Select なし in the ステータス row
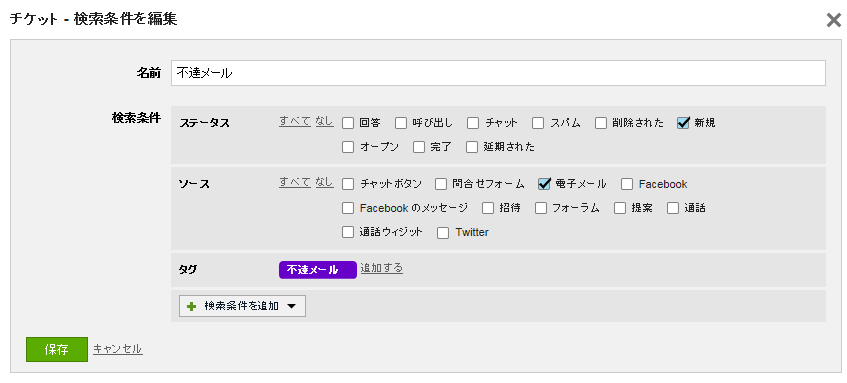The height and width of the screenshot is (383, 847). click(325, 121)
